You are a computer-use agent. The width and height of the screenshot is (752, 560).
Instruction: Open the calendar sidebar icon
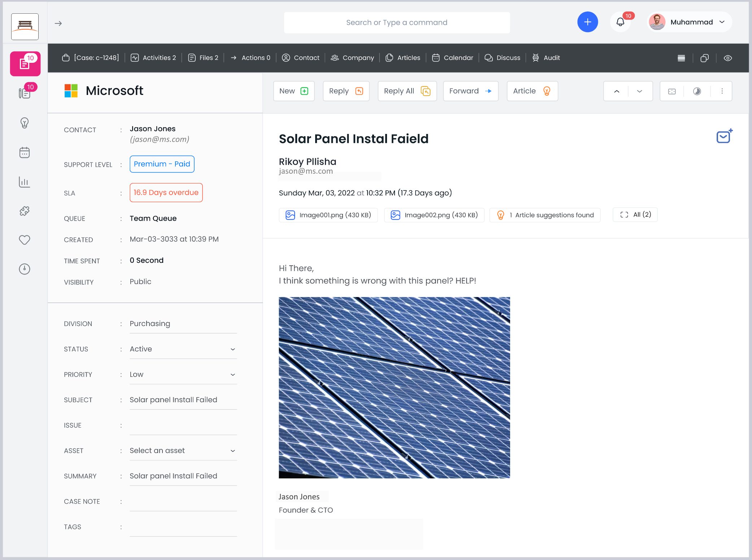pos(25,152)
